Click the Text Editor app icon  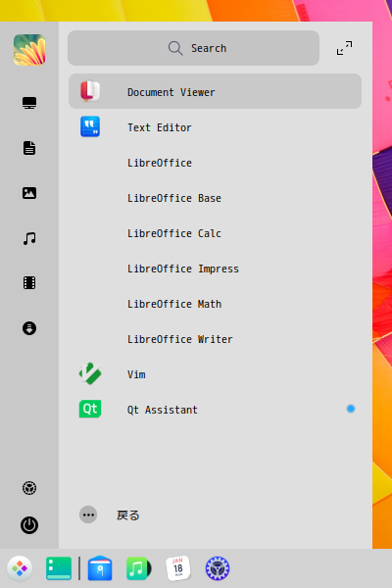pos(90,126)
